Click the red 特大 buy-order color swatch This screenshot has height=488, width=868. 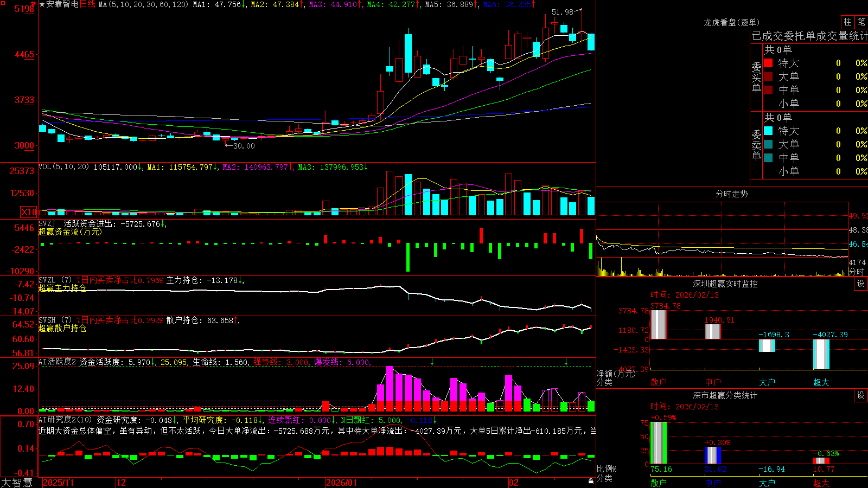[x=768, y=63]
